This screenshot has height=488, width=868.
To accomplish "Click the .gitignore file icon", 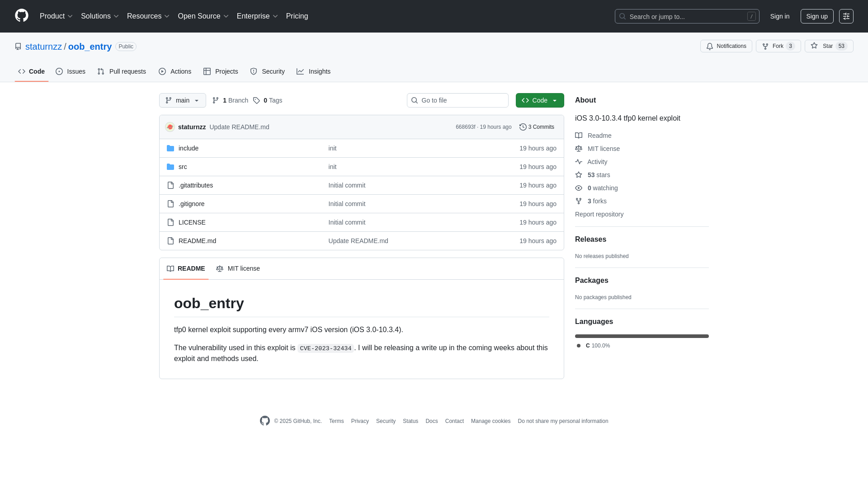I will [x=170, y=204].
